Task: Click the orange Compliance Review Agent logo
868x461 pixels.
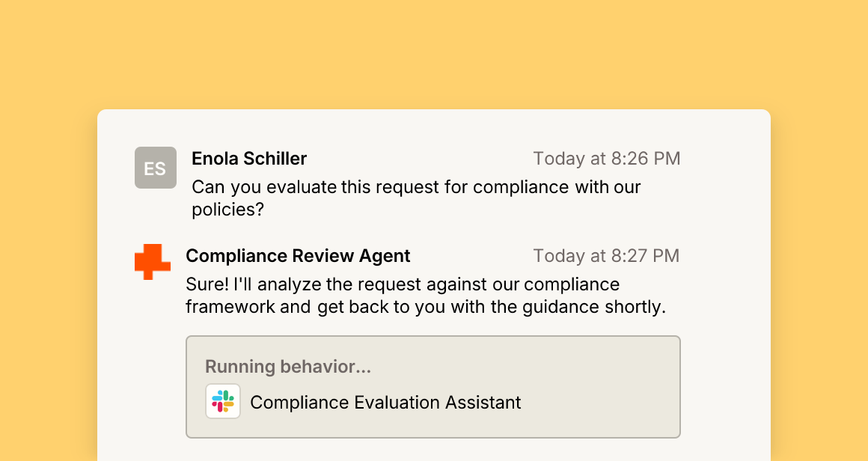Action: click(x=153, y=262)
